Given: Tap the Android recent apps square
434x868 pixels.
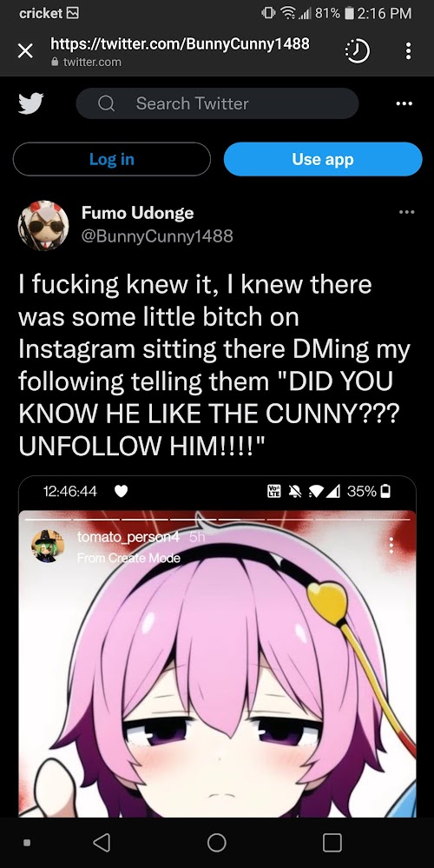Looking at the screenshot, I should click(x=332, y=843).
